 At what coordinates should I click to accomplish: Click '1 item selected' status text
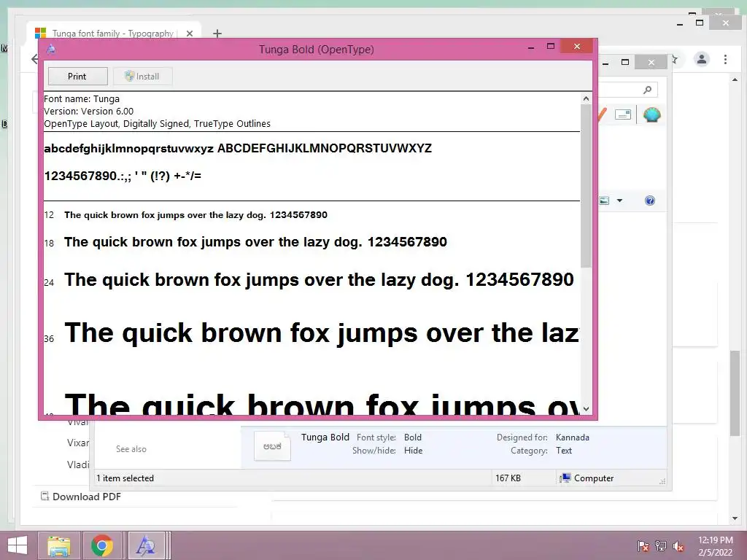pos(125,478)
